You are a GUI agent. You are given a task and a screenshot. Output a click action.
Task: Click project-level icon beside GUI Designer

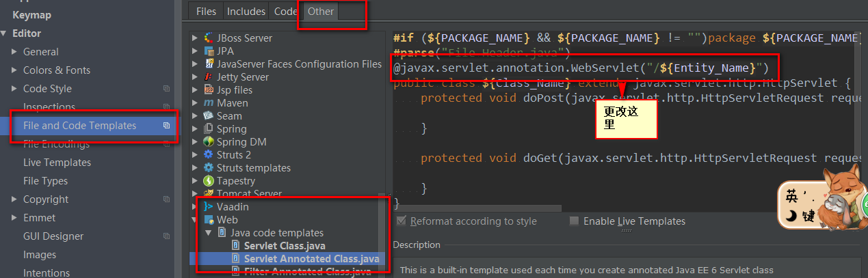click(166, 236)
